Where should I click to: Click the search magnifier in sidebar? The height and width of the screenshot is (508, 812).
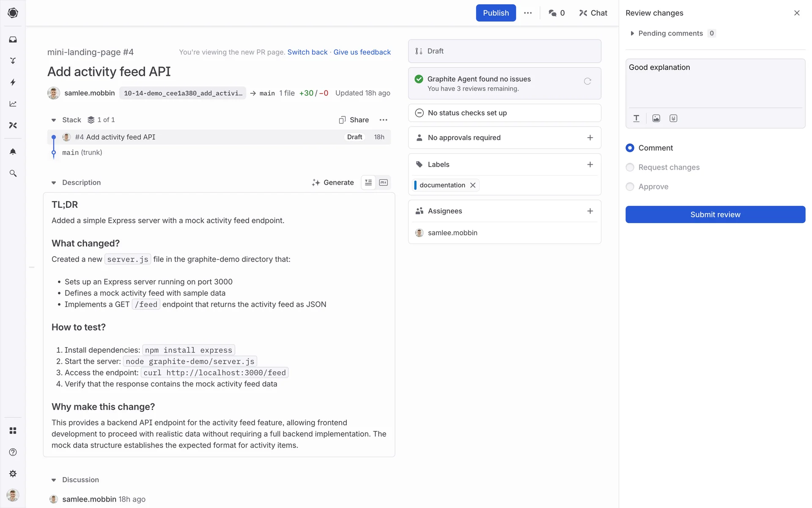click(13, 174)
